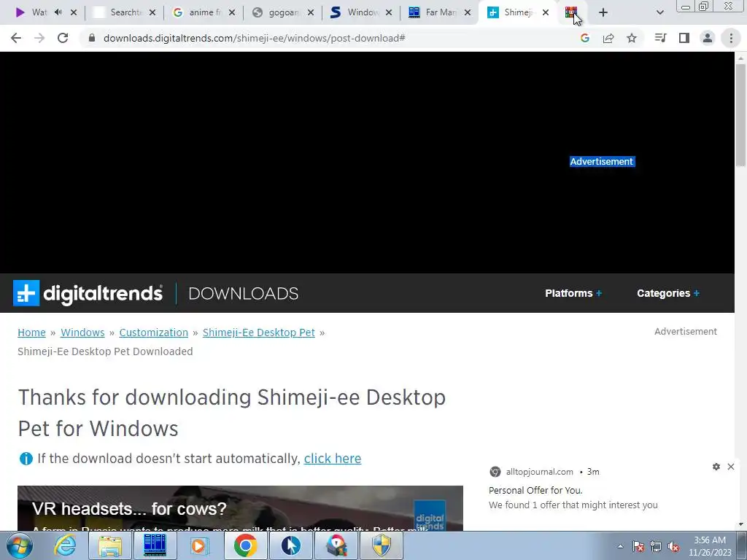Dismiss the alltopjournal notification
The height and width of the screenshot is (560, 747).
[731, 467]
